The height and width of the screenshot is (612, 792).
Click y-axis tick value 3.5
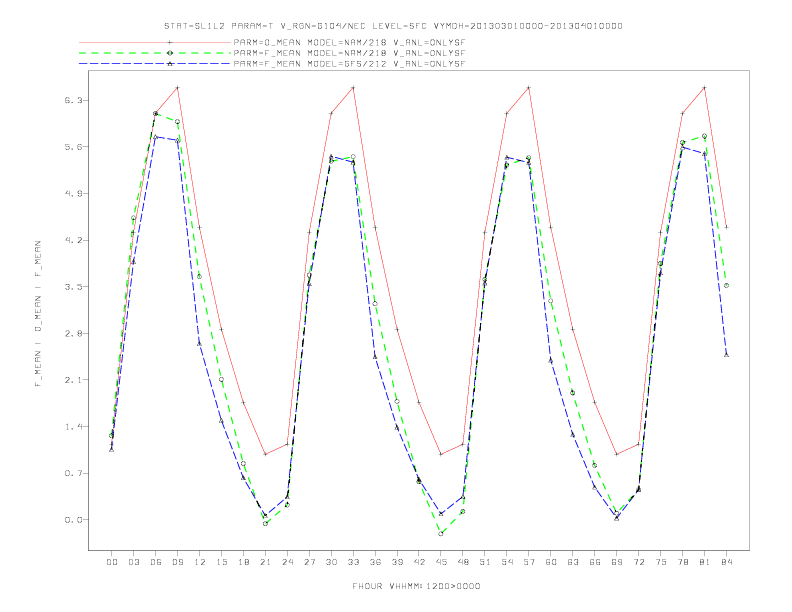[x=72, y=287]
